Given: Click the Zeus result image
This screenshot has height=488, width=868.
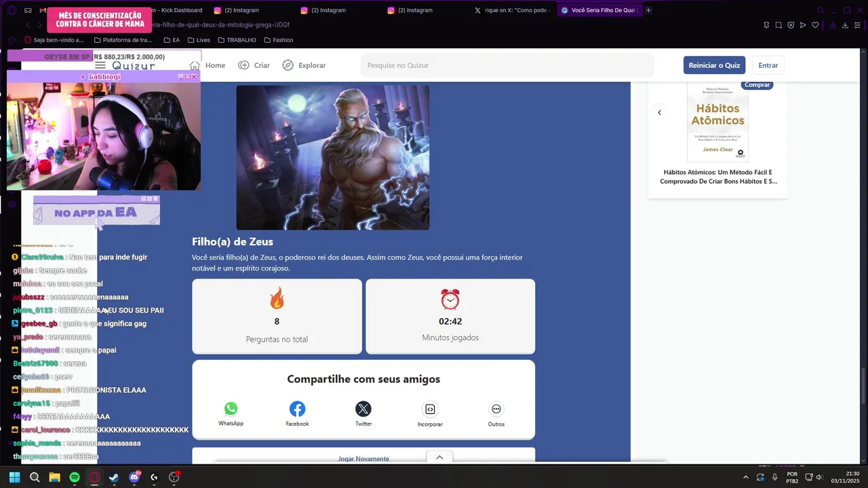Looking at the screenshot, I should tap(332, 157).
